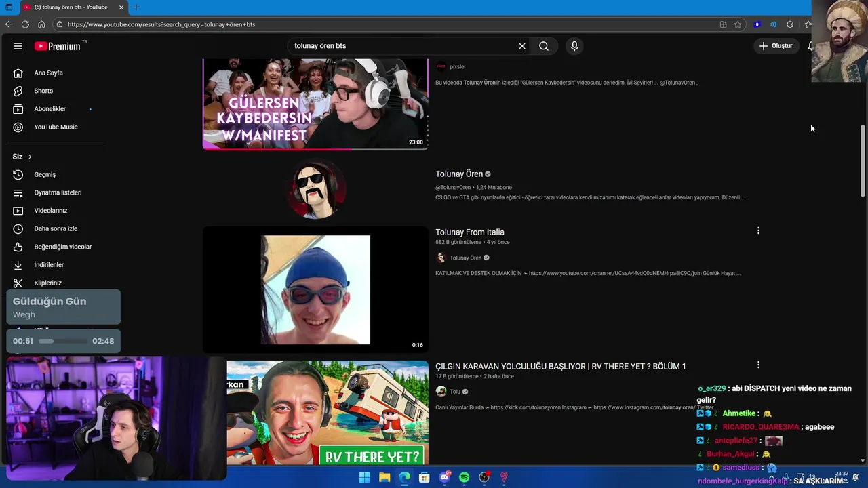Click the site info lock icon in address bar
This screenshot has height=488, width=868.
60,24
